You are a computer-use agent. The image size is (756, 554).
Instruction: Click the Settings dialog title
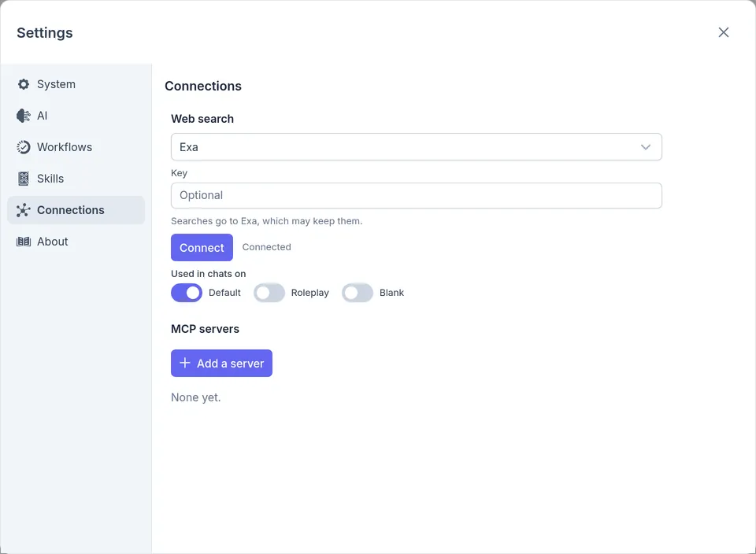point(45,33)
